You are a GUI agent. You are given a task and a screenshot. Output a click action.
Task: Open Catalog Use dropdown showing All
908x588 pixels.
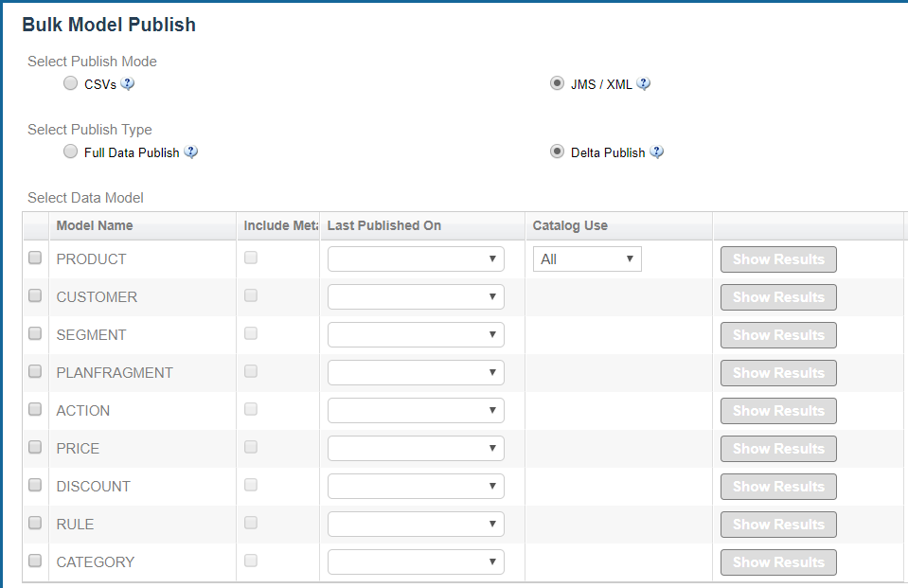coord(587,258)
